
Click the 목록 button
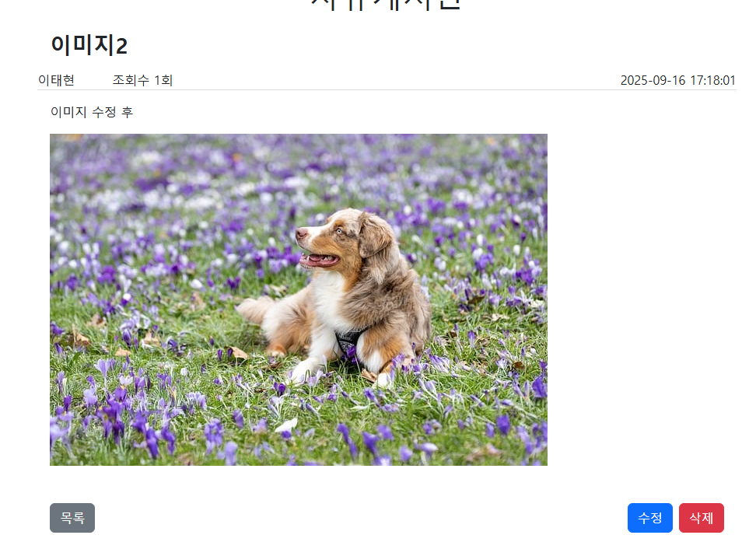(72, 518)
